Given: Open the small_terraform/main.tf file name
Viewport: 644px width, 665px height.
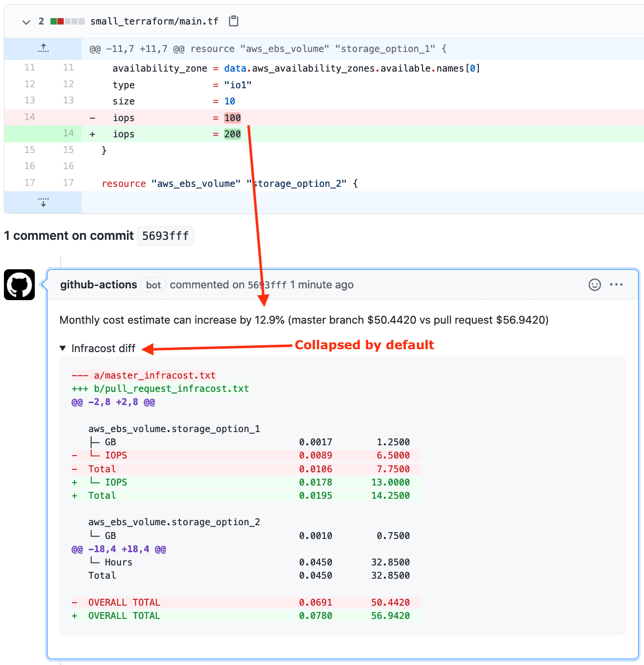Looking at the screenshot, I should [x=154, y=21].
